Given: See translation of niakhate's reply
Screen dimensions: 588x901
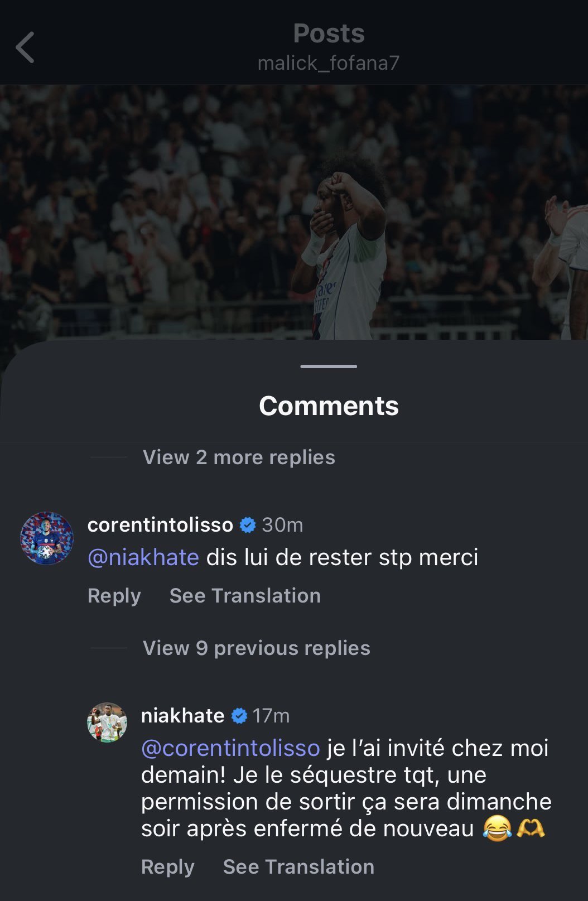Looking at the screenshot, I should coord(298,867).
